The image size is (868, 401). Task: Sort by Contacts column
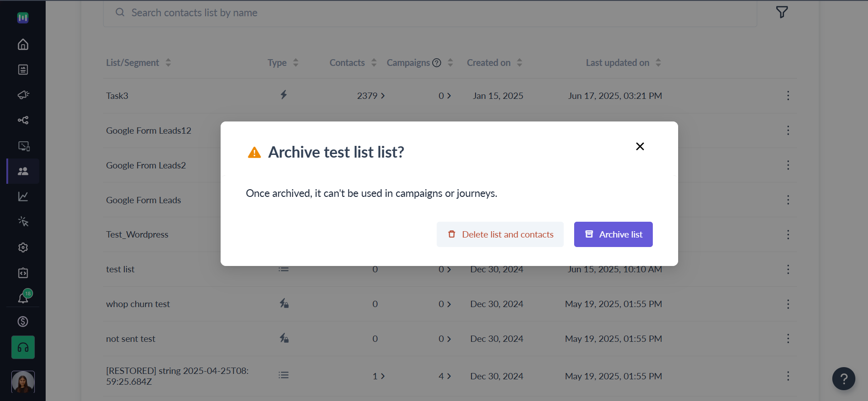[x=374, y=63]
